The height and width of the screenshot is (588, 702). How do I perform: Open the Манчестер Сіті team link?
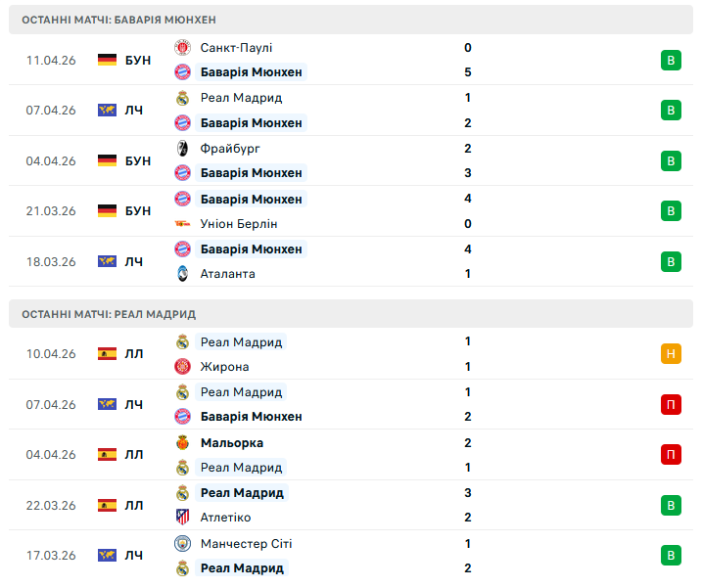246,544
